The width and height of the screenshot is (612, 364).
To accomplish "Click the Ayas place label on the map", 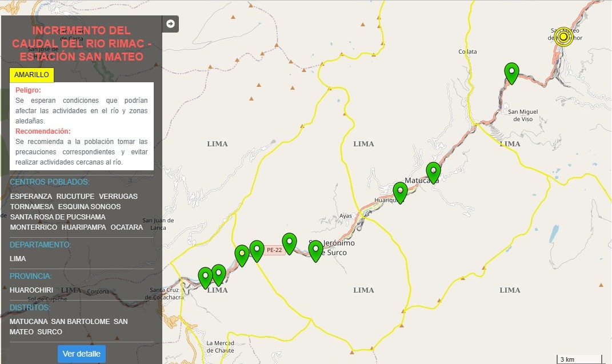I will pos(345,216).
